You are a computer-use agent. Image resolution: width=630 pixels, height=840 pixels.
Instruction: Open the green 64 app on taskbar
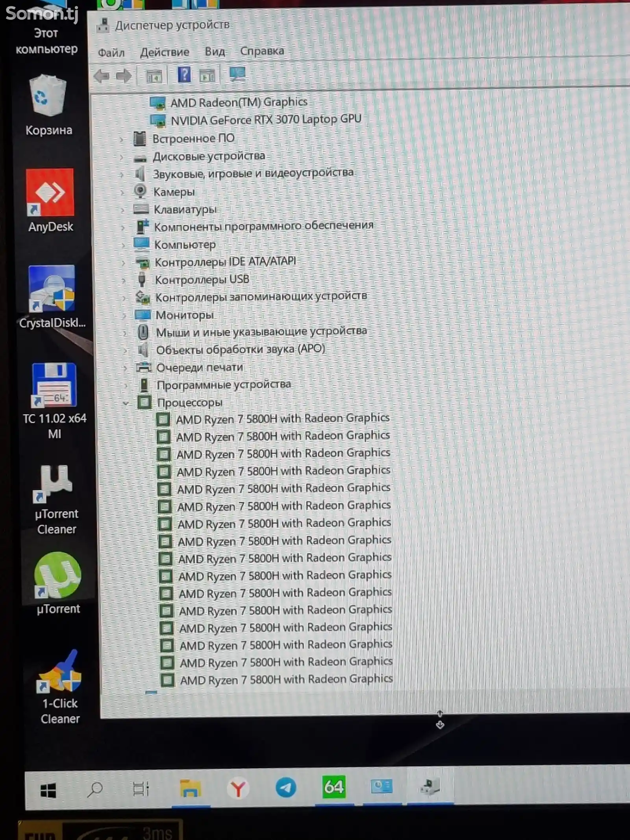tap(334, 787)
